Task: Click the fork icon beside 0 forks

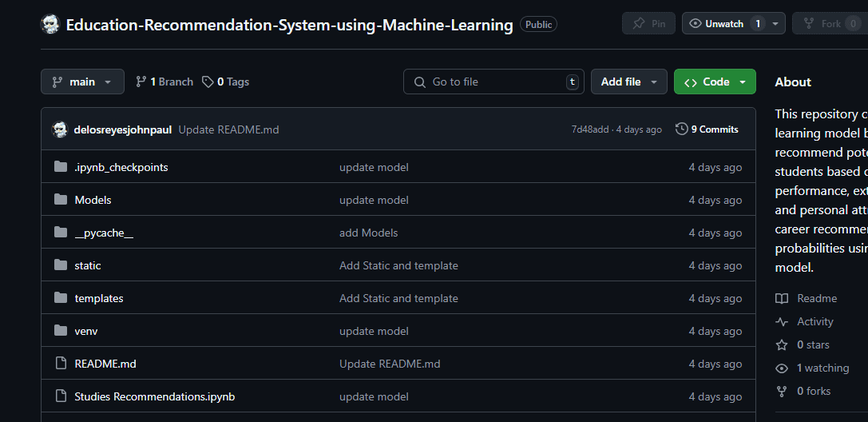Action: click(x=782, y=392)
